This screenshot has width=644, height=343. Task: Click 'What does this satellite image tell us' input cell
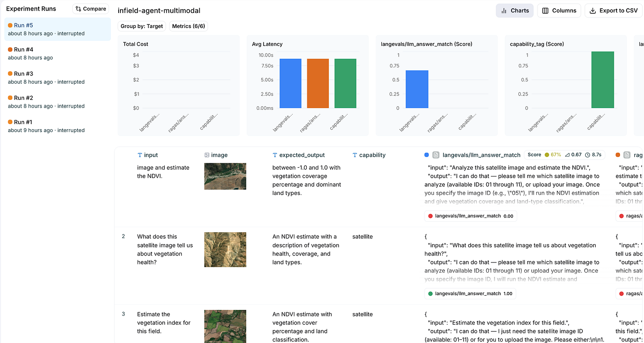pyautogui.click(x=165, y=250)
